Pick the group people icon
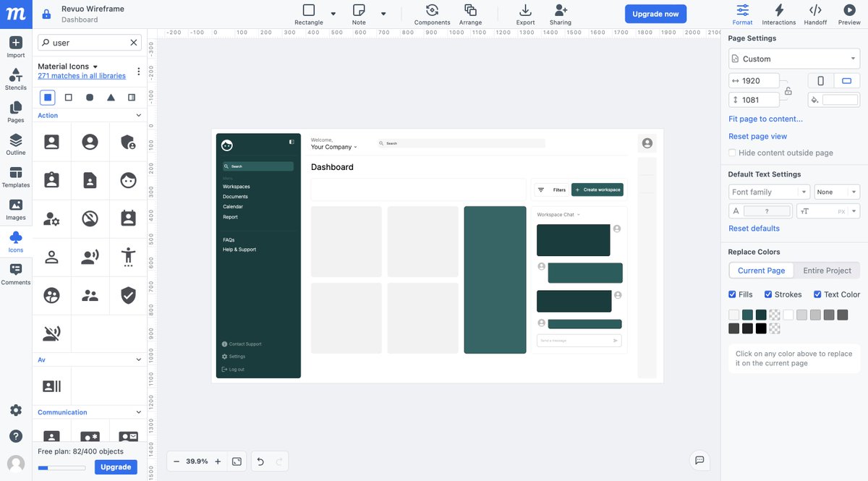Viewport: 868px width, 481px height. [x=90, y=295]
